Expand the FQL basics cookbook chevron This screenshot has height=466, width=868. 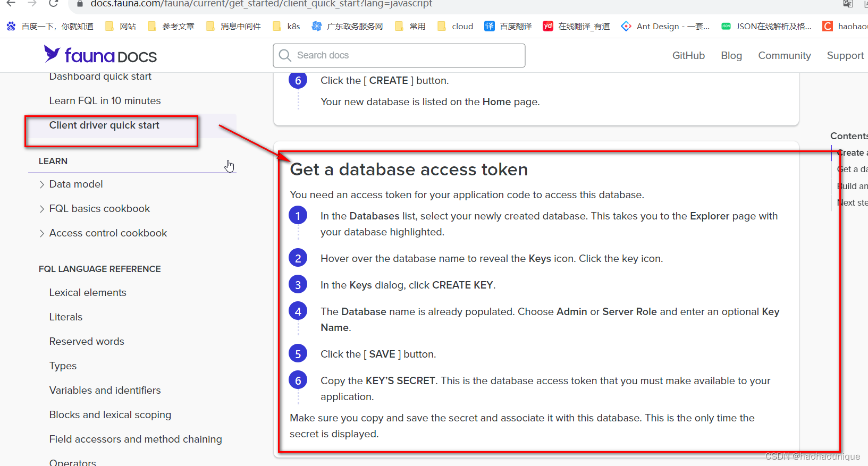coord(42,209)
